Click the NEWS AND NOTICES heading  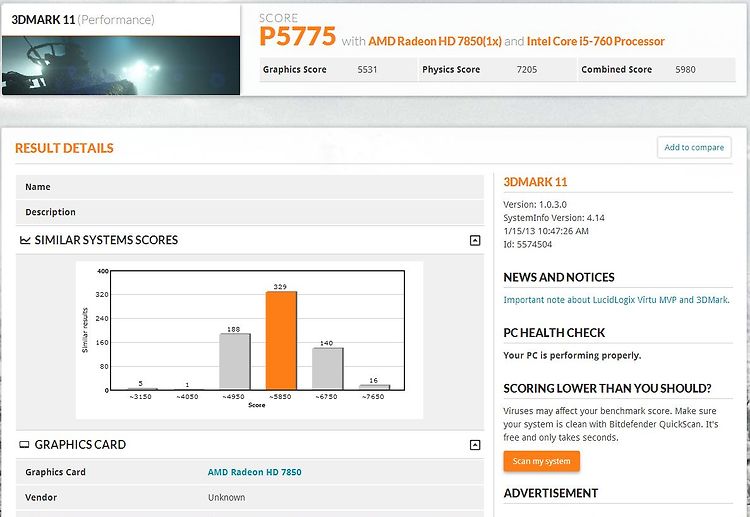coord(559,277)
